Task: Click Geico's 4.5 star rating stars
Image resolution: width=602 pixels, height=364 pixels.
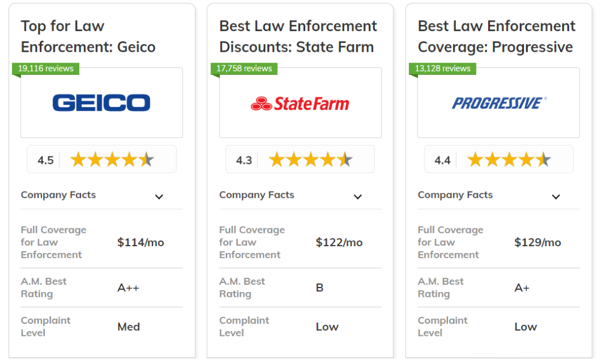Action: [112, 159]
